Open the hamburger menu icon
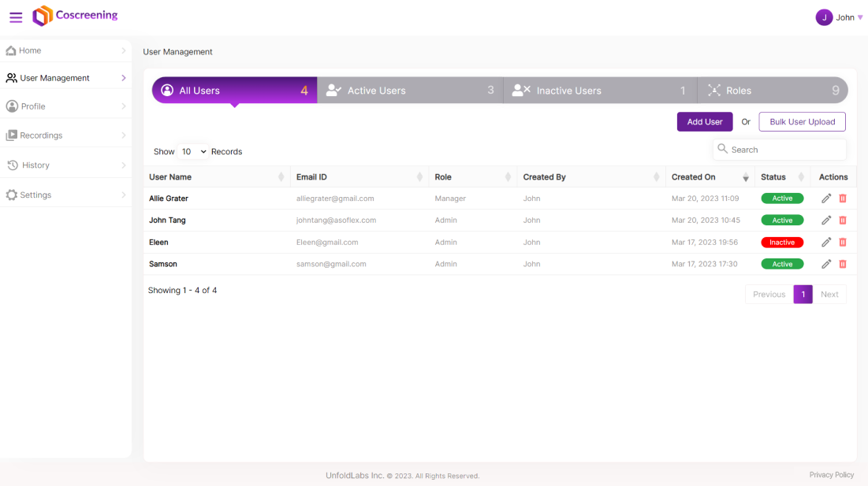Image resolution: width=868 pixels, height=486 pixels. (16, 17)
